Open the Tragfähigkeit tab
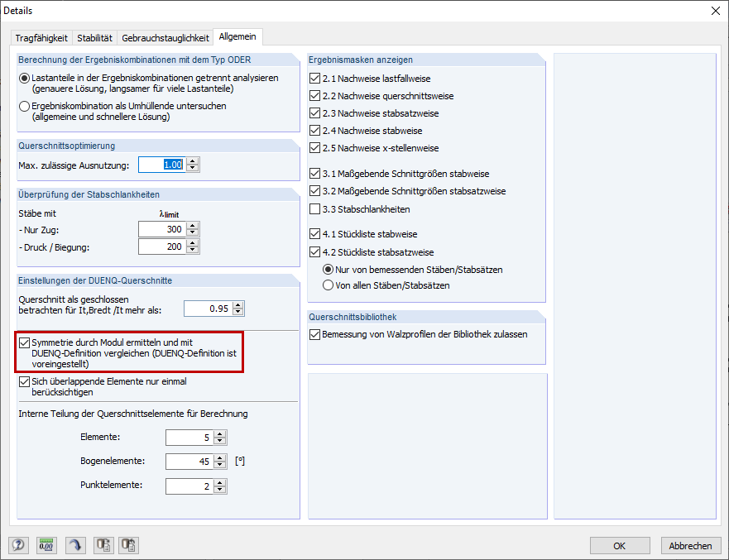Image resolution: width=729 pixels, height=560 pixels. point(41,37)
